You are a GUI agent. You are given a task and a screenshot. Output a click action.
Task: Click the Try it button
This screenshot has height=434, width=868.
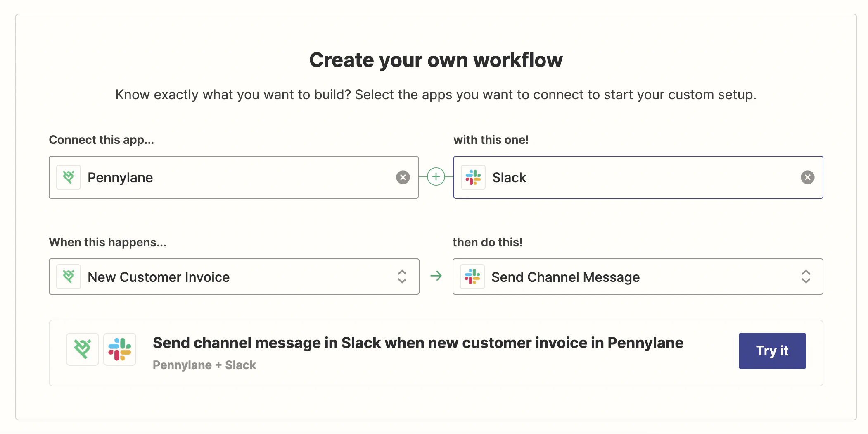772,351
